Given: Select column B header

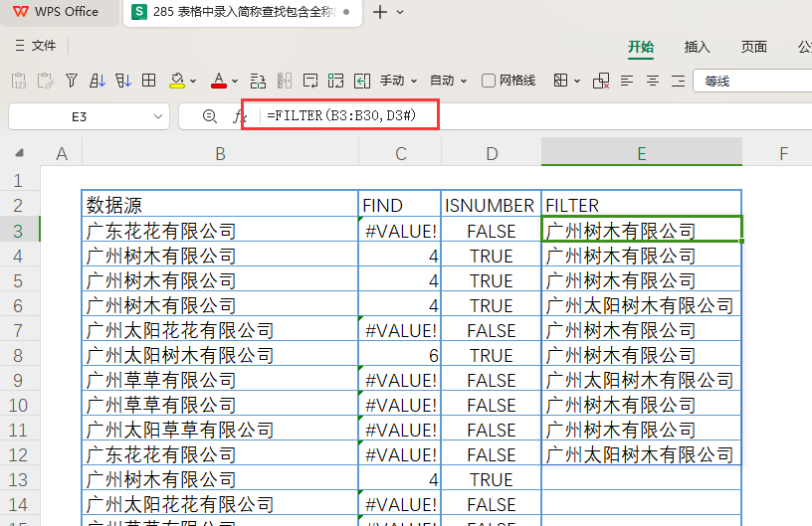Looking at the screenshot, I should 220,153.
